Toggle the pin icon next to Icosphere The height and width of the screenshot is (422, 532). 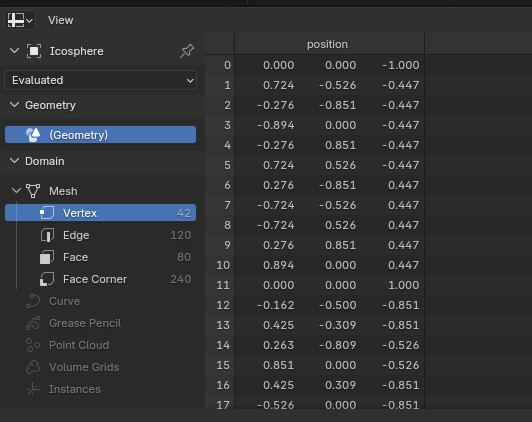(187, 51)
